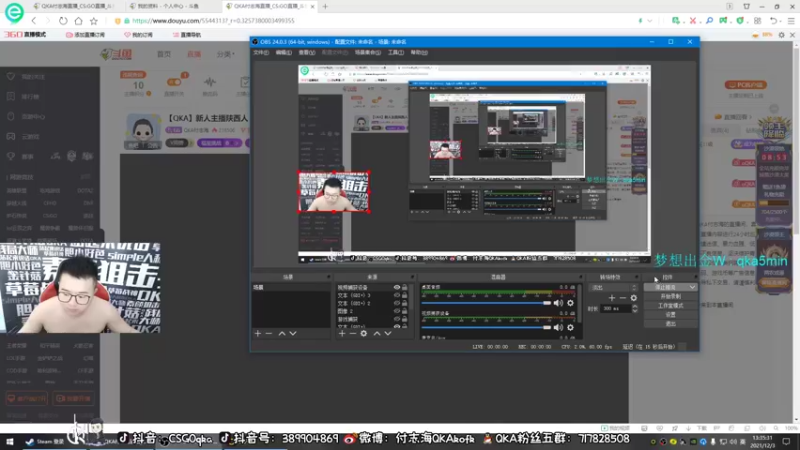Open Windows Start menu
This screenshot has height=450, width=800.
[10, 441]
